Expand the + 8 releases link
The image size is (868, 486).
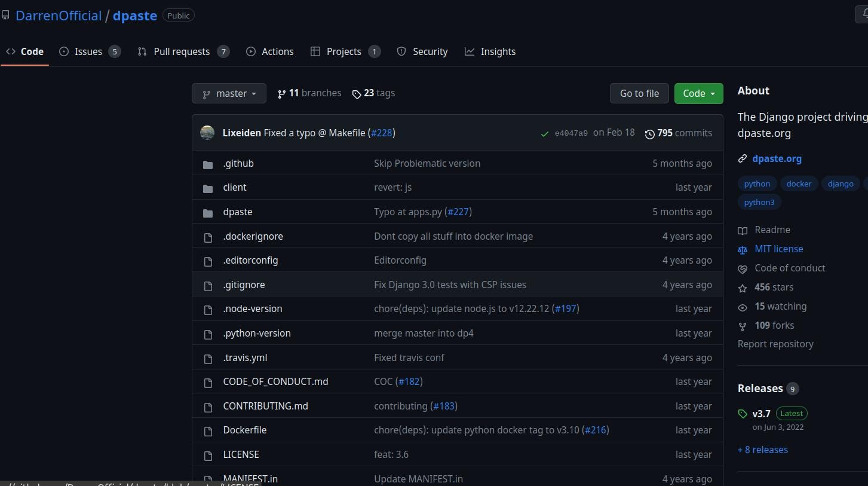762,450
